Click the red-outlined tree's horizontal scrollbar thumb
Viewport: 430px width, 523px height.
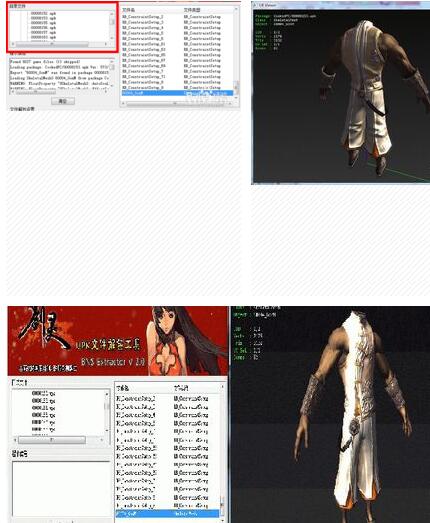(52, 44)
